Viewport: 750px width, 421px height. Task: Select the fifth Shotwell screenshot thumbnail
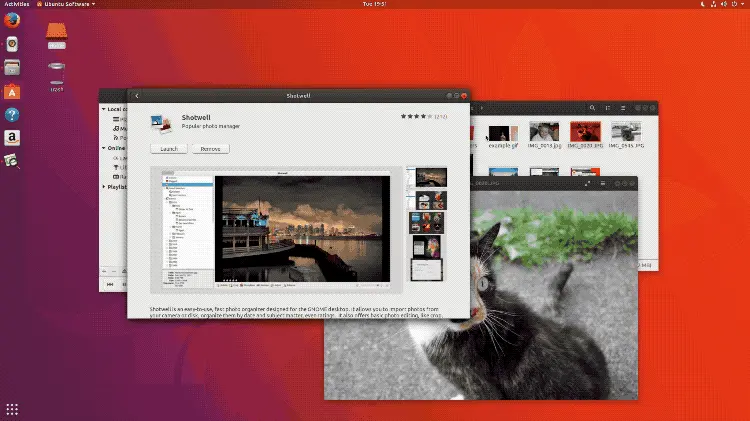click(427, 270)
